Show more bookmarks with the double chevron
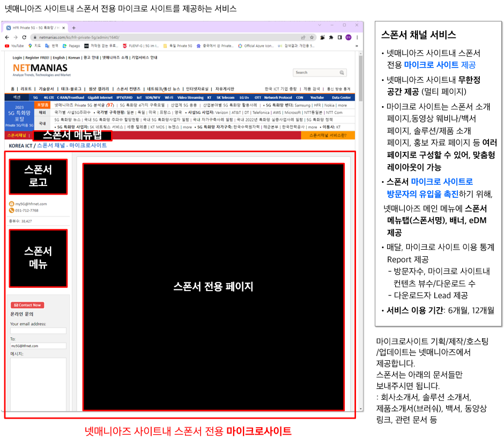 (357, 46)
